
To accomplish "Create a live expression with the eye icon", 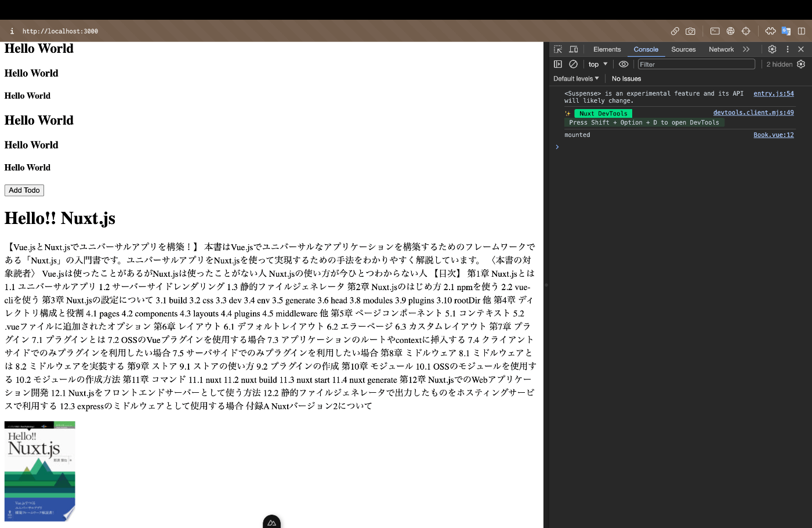I will click(x=623, y=64).
